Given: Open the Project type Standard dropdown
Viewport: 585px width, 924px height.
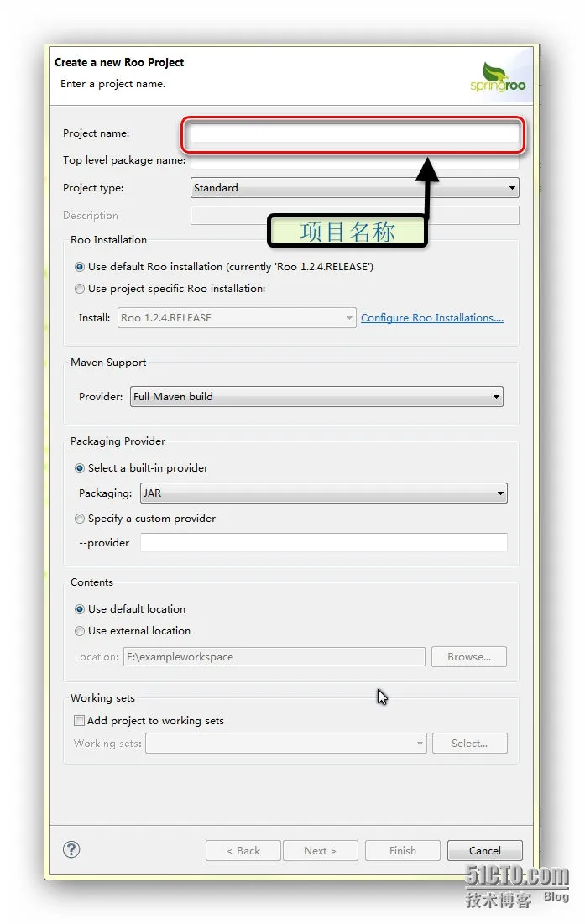Looking at the screenshot, I should point(355,188).
